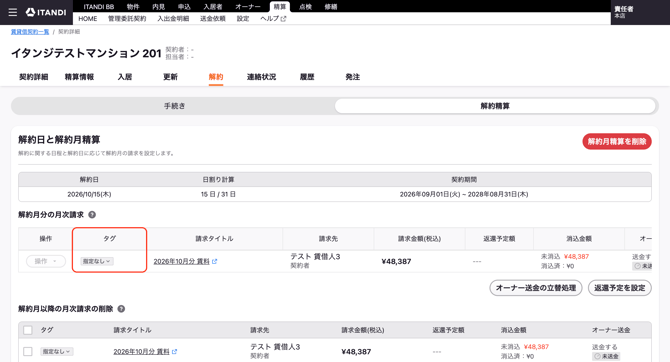This screenshot has width=670, height=362.
Task: Click external link icon in lower 2026年10月分 賃料 row
Action: (x=174, y=352)
